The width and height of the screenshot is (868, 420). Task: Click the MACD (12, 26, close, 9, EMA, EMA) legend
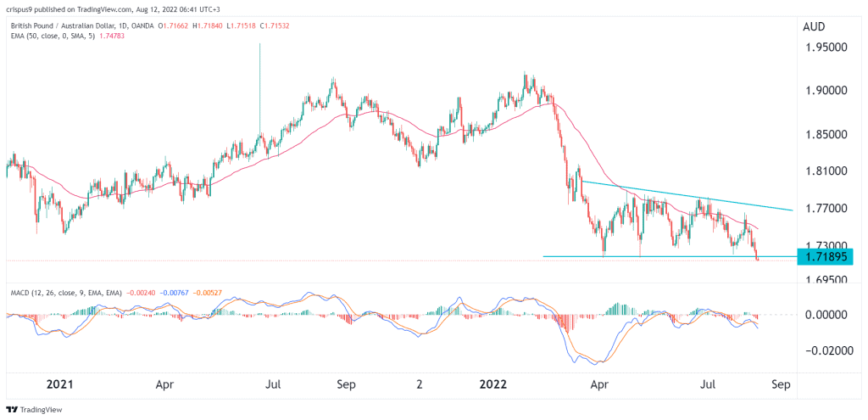pyautogui.click(x=64, y=293)
